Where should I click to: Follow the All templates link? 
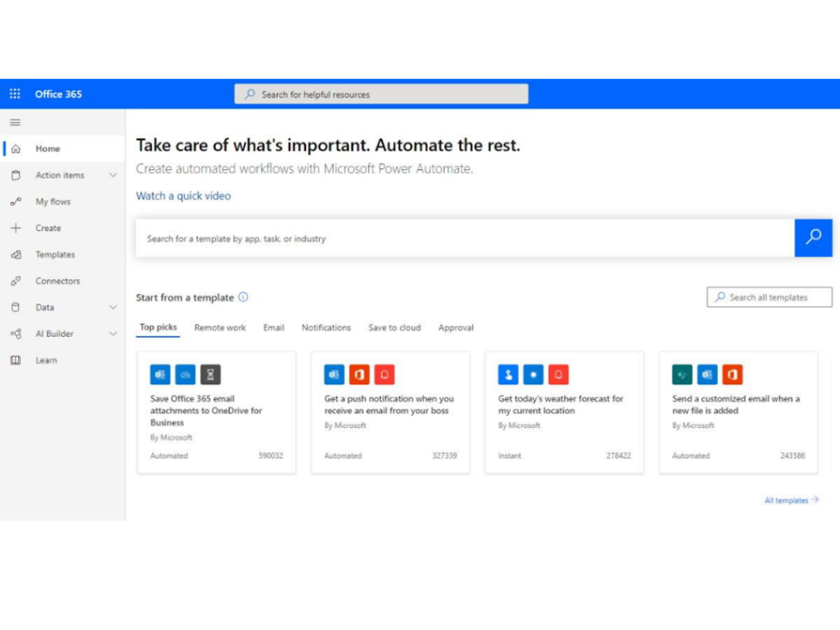coord(791,500)
